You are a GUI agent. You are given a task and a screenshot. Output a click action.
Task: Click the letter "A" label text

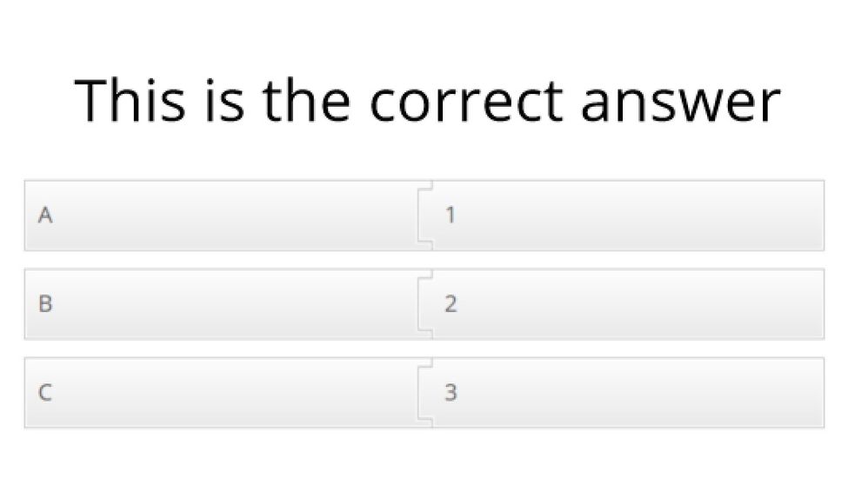point(45,216)
